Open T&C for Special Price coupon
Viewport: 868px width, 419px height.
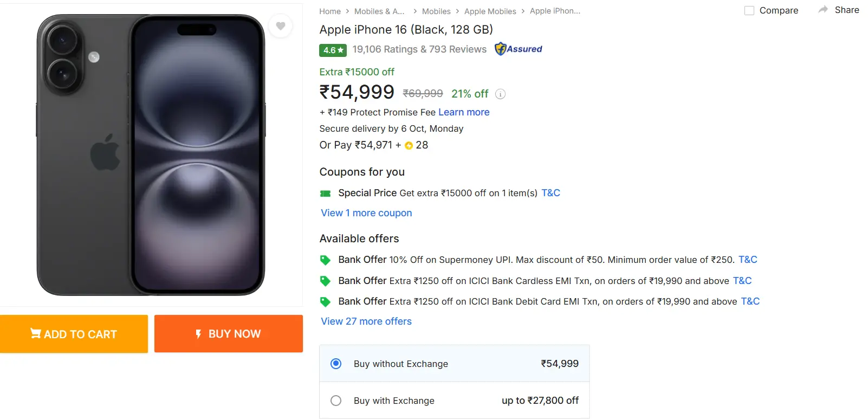click(x=550, y=193)
